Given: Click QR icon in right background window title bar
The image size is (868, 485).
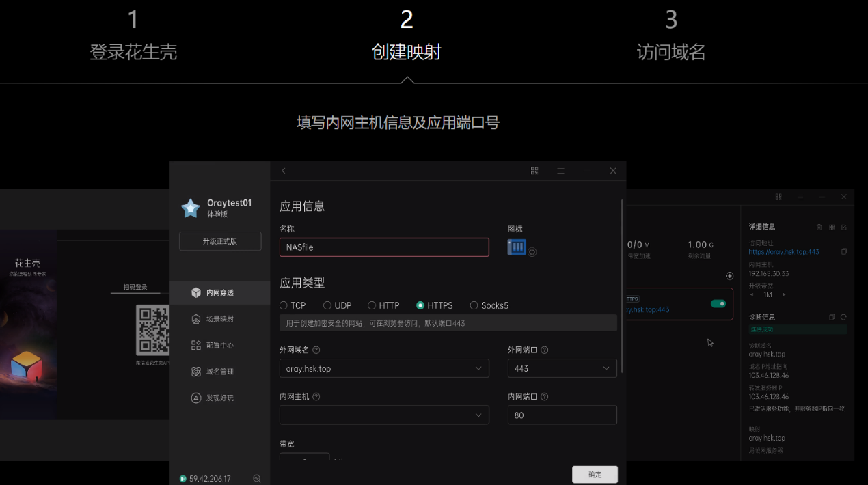Looking at the screenshot, I should [x=778, y=197].
